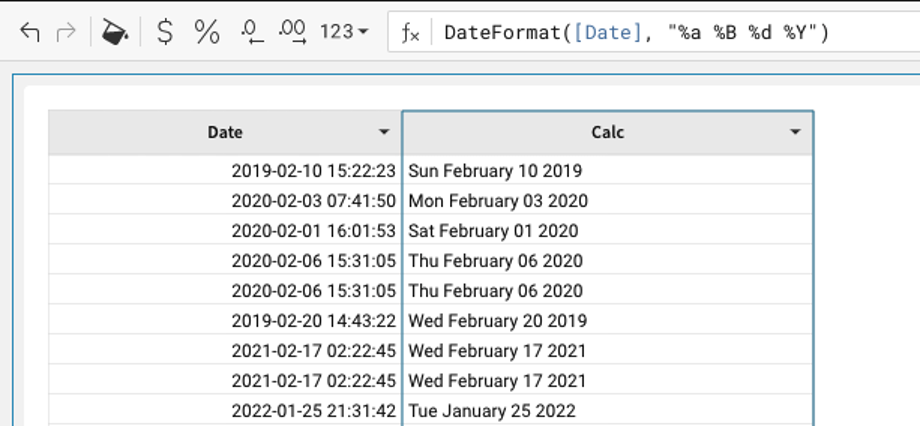Select the Date column header
Viewport: 920px width, 426px height.
click(x=225, y=132)
